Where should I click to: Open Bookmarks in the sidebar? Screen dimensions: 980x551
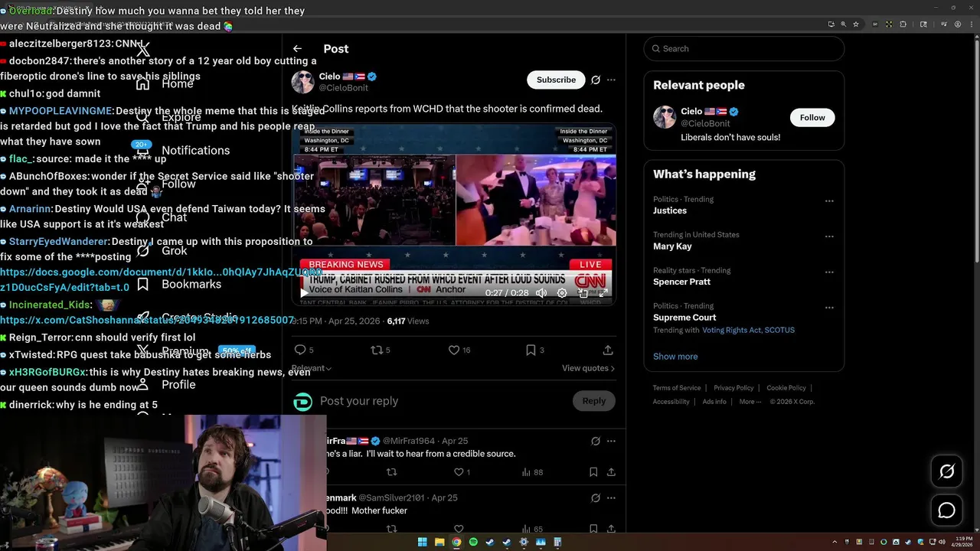point(178,284)
